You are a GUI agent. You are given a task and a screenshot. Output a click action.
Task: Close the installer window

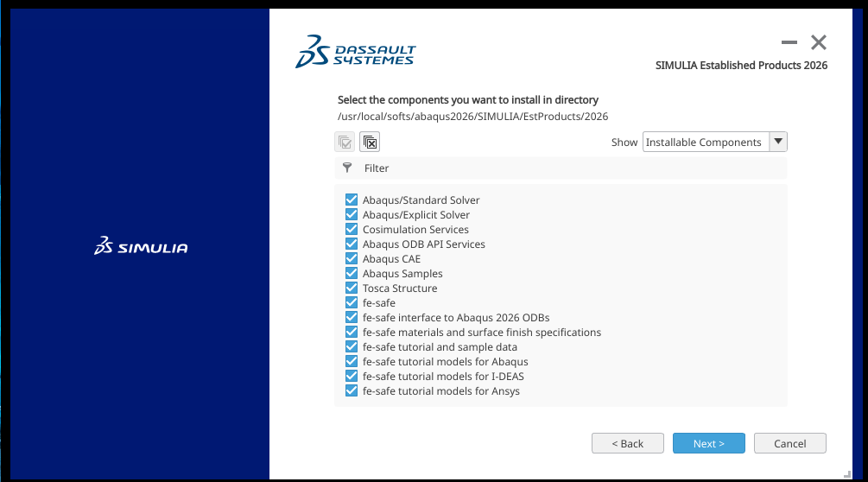[819, 42]
